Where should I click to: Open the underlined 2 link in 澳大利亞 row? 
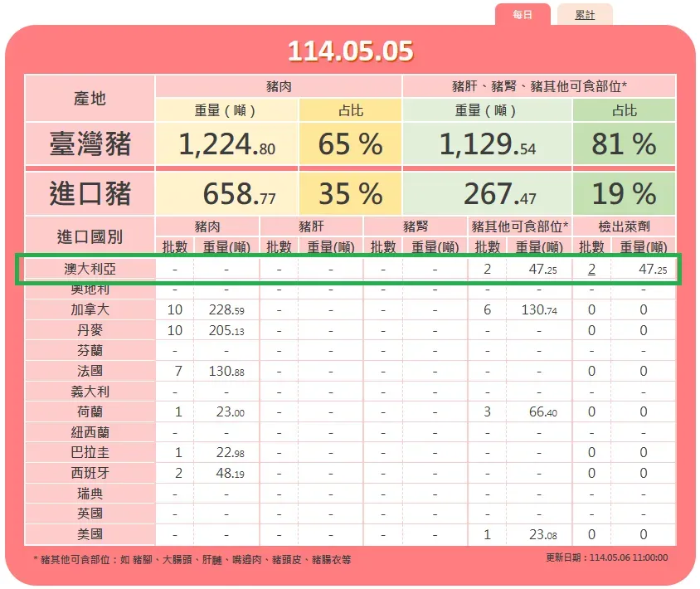[x=591, y=270]
